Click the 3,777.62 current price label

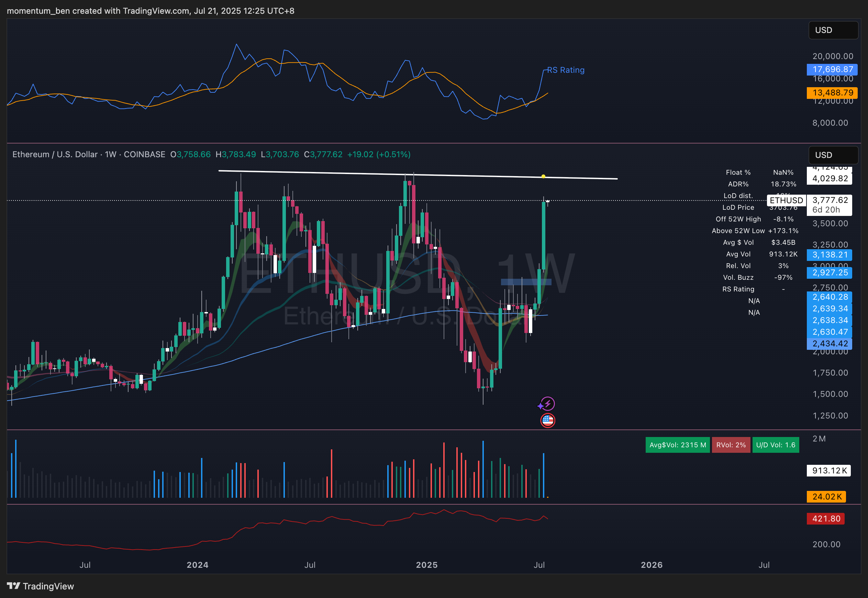830,200
